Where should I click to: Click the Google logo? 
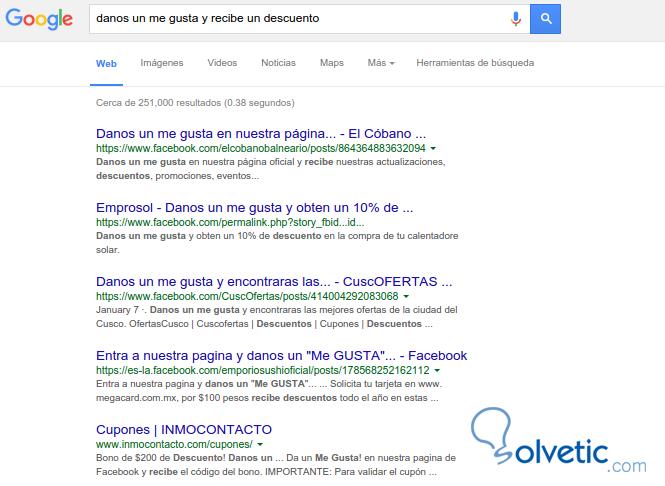click(39, 19)
